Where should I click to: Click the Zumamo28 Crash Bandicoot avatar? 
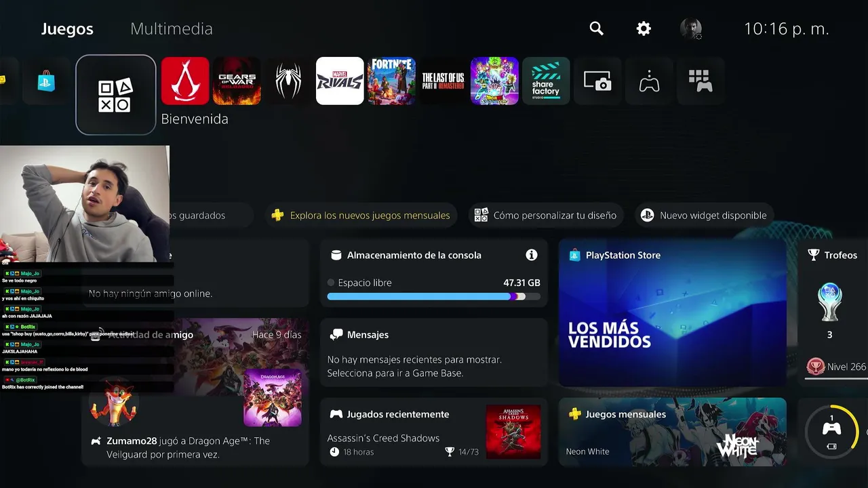tap(114, 403)
